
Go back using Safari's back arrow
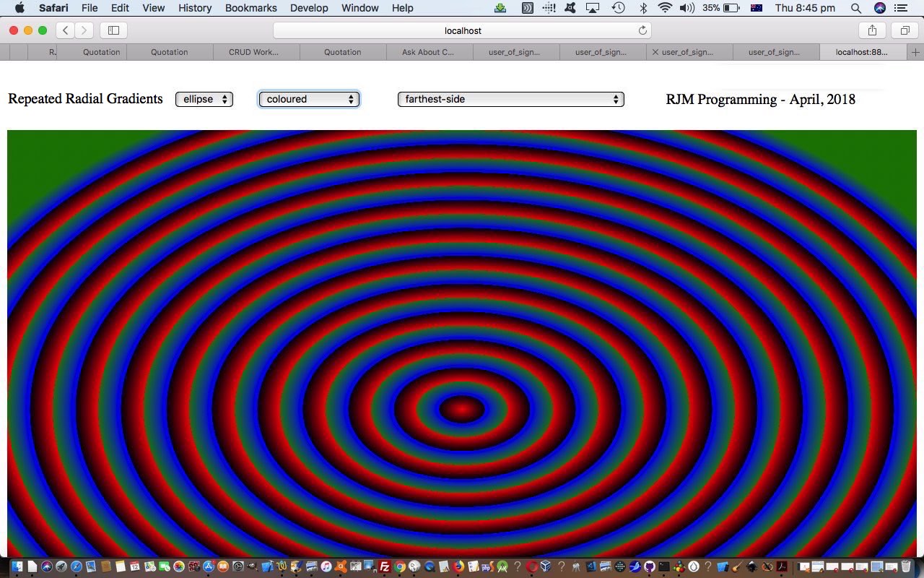point(65,30)
